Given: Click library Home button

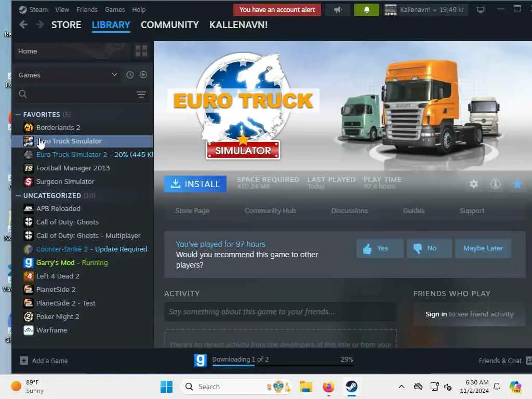Looking at the screenshot, I should click(x=73, y=51).
